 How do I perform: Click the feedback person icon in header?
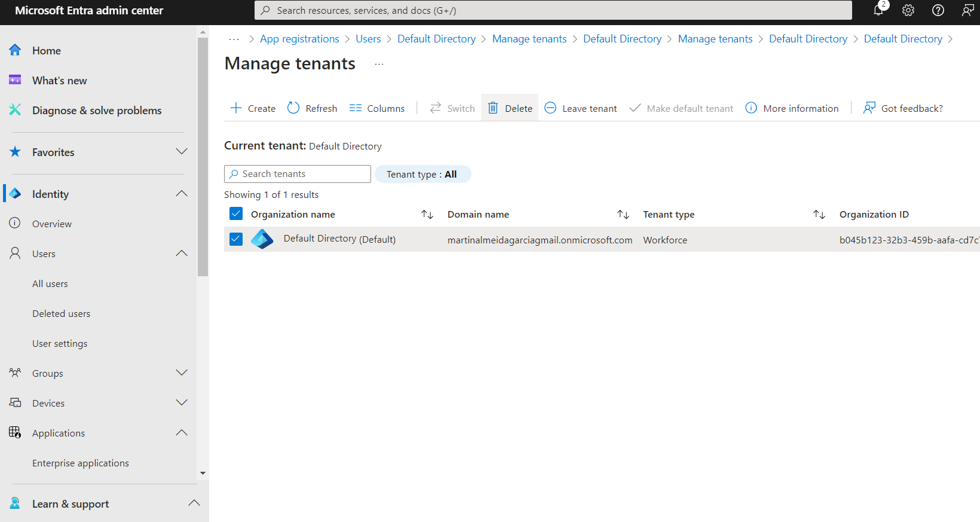point(968,10)
